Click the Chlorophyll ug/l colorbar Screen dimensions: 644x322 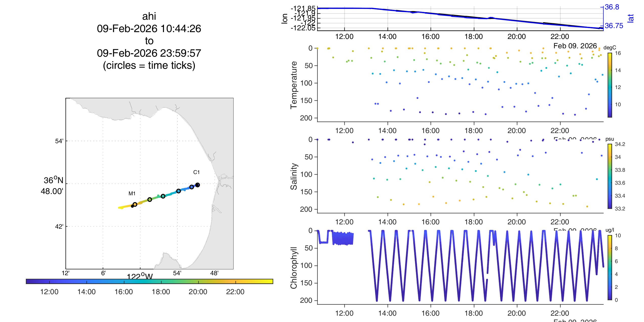pyautogui.click(x=610, y=267)
